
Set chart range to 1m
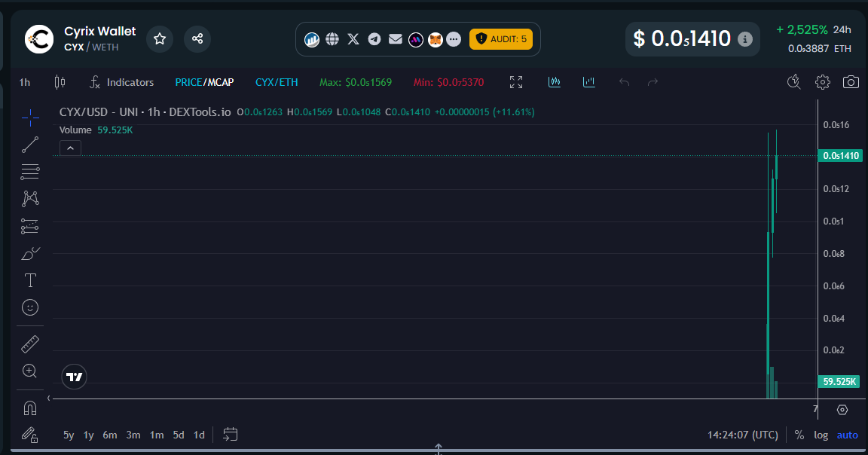point(157,435)
